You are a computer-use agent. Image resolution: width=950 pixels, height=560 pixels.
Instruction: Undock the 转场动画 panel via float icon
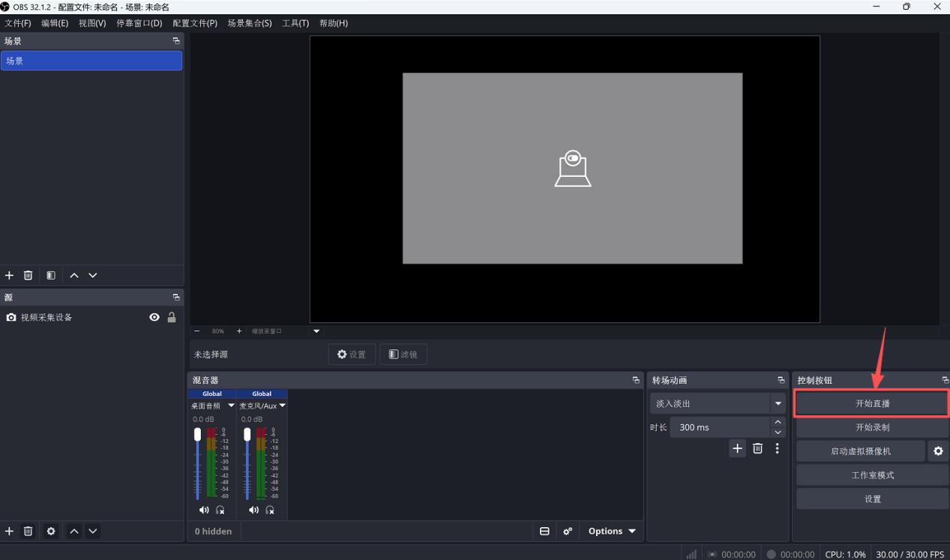tap(781, 380)
